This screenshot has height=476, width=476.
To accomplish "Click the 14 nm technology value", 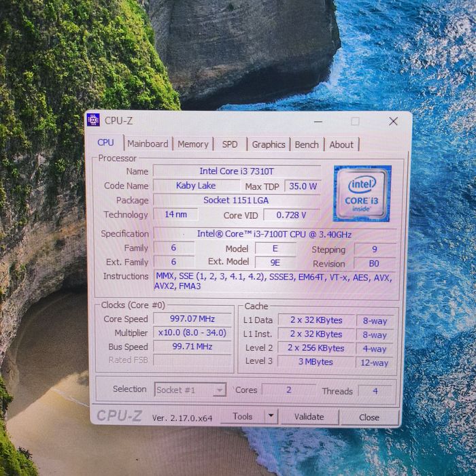I will (175, 214).
